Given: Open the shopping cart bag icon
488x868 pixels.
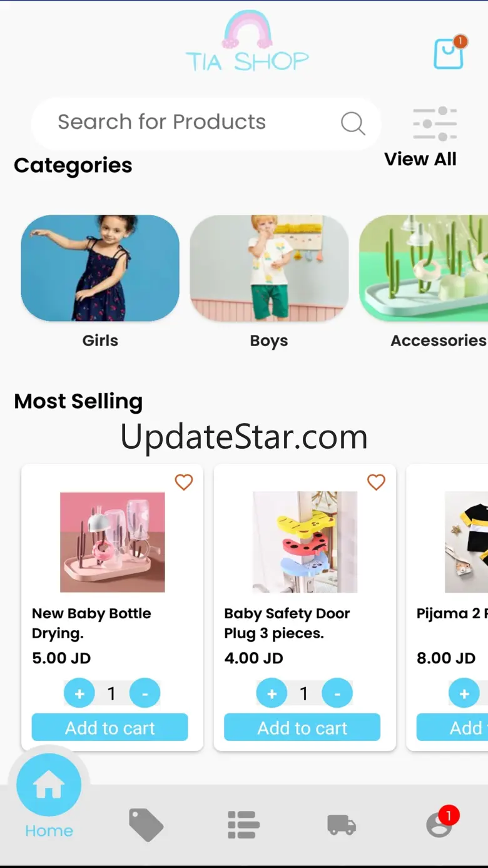Looking at the screenshot, I should [449, 53].
